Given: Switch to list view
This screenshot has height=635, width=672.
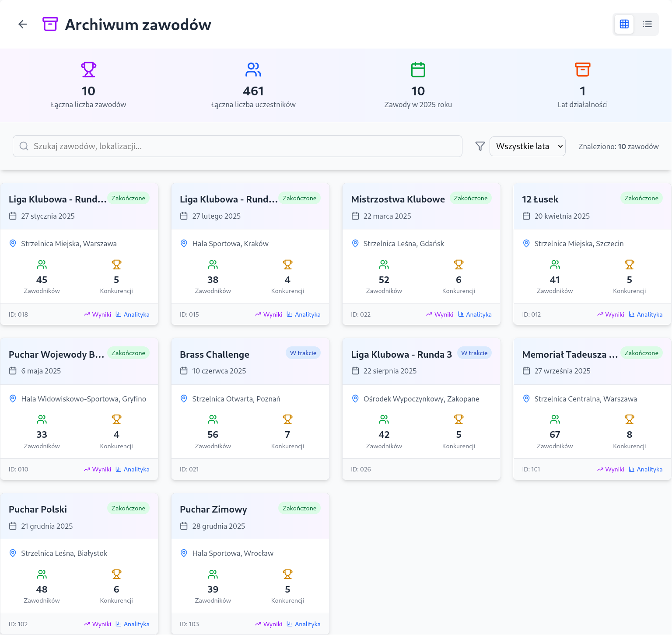Looking at the screenshot, I should (647, 24).
